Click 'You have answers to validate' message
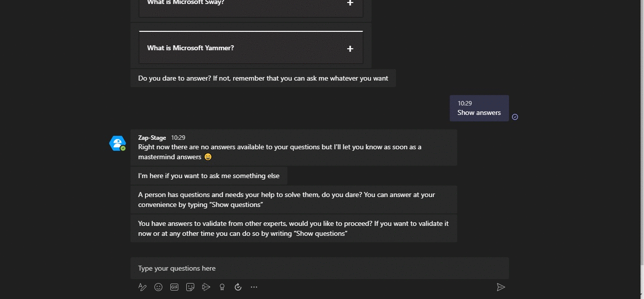Screen dimensions: 644x299 coord(294,228)
